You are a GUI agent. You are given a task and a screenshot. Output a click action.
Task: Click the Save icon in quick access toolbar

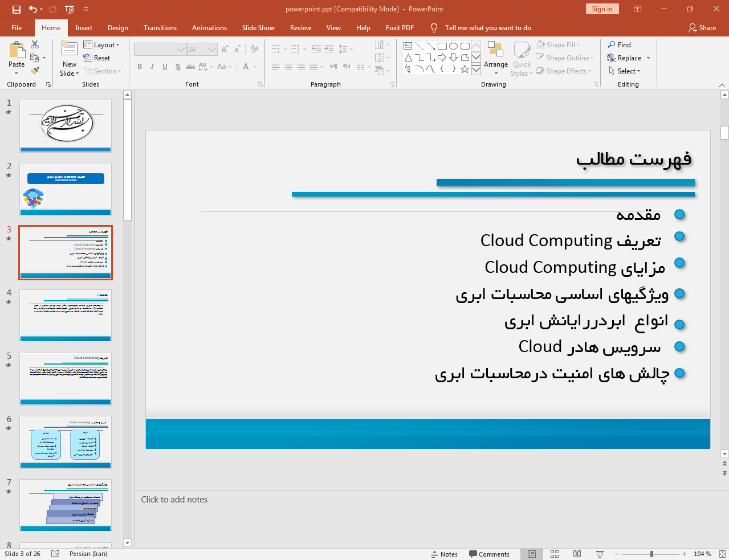pyautogui.click(x=16, y=9)
